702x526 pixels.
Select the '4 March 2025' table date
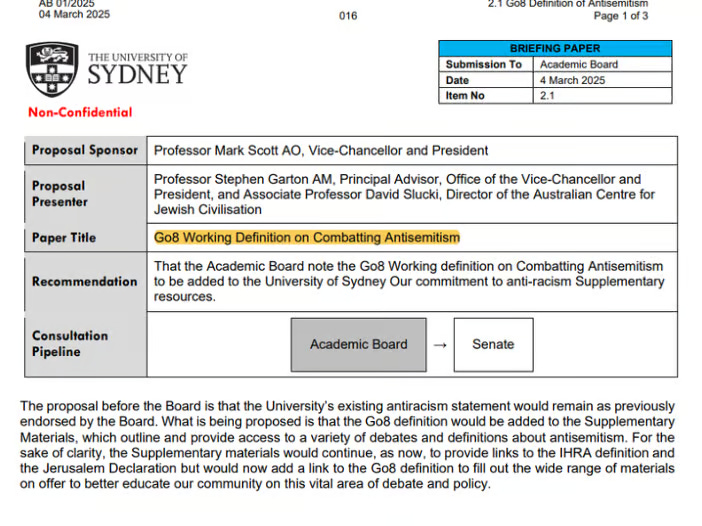pos(572,80)
